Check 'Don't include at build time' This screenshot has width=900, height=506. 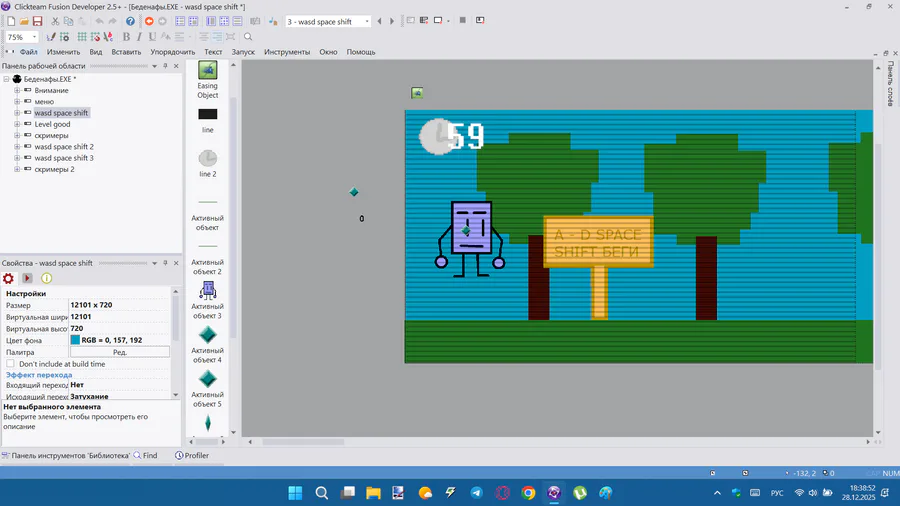pyautogui.click(x=10, y=364)
